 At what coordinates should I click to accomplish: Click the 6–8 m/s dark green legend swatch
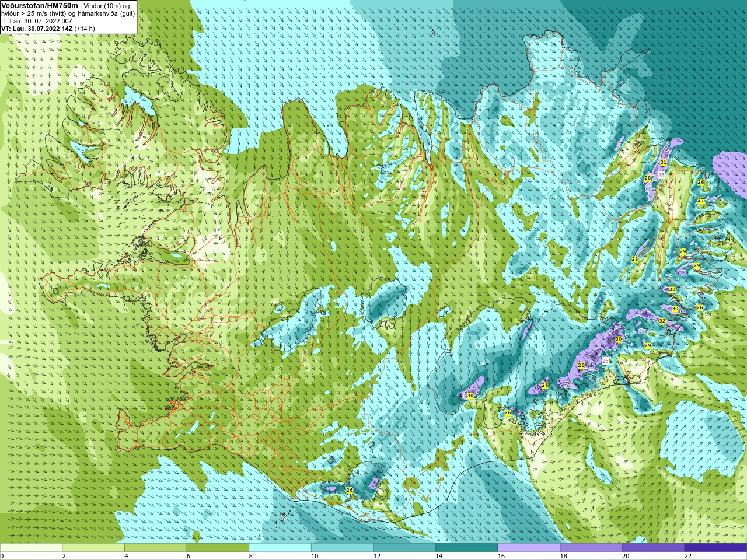218,547
